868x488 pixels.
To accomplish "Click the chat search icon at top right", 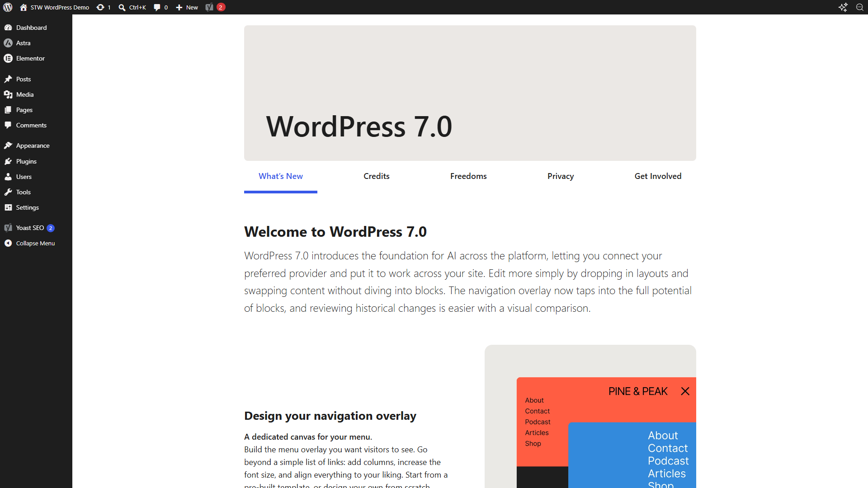I will pyautogui.click(x=860, y=7).
